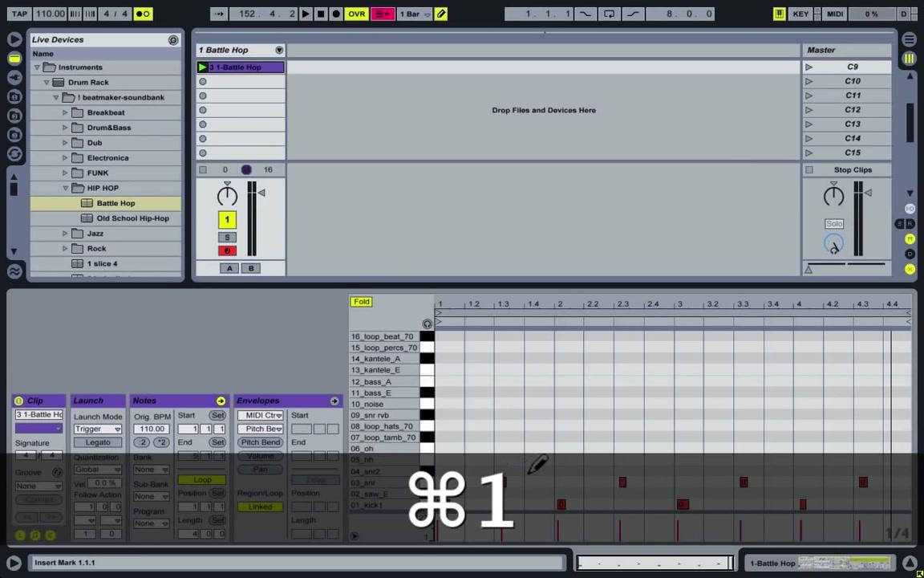
Task: Toggle the Fold button in the MIDI editor
Action: pos(361,301)
